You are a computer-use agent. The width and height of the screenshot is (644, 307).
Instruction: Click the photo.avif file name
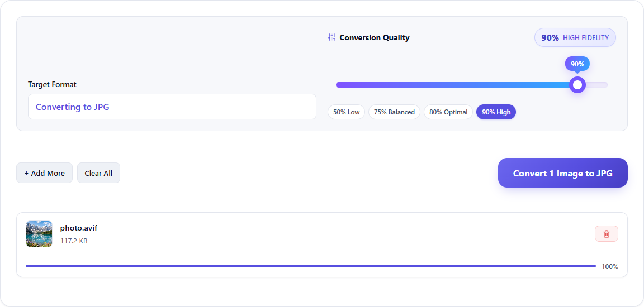pos(79,228)
